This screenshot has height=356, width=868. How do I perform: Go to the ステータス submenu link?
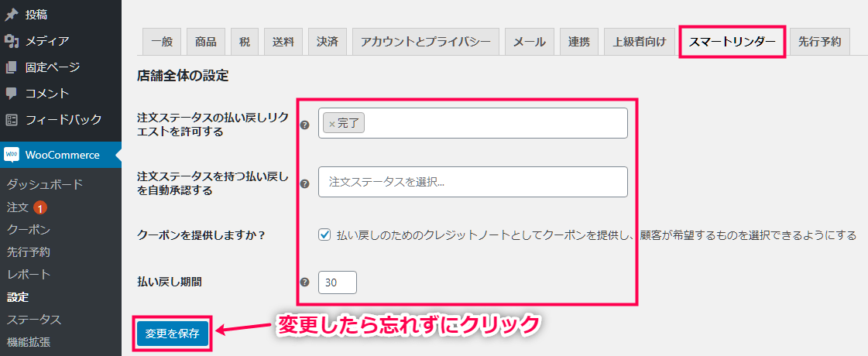34,320
